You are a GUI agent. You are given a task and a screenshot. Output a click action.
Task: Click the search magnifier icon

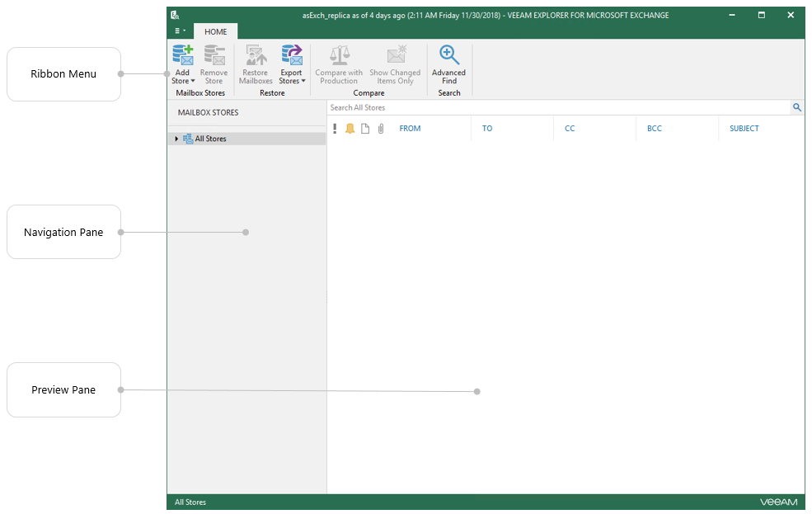(x=796, y=107)
